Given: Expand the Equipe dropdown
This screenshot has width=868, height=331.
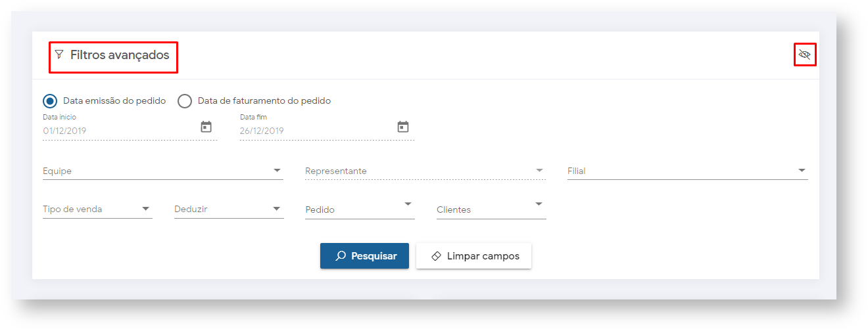Looking at the screenshot, I should pos(277,171).
